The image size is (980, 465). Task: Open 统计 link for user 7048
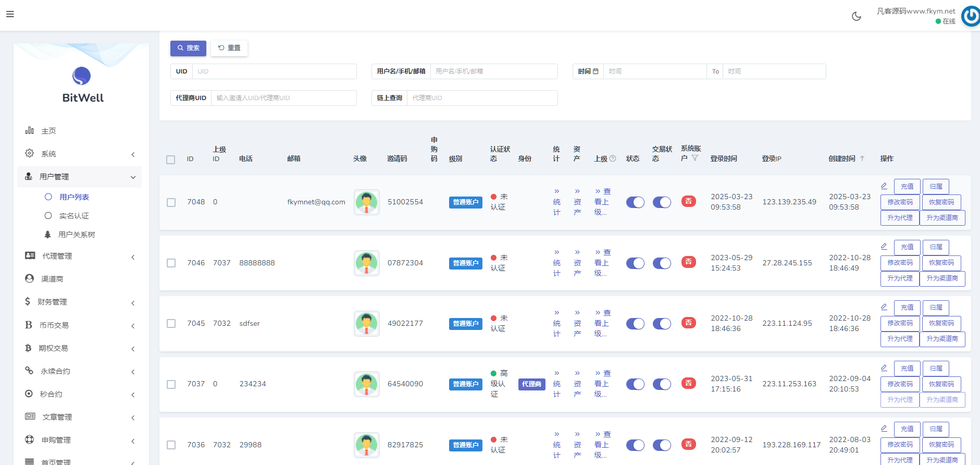[x=557, y=202]
